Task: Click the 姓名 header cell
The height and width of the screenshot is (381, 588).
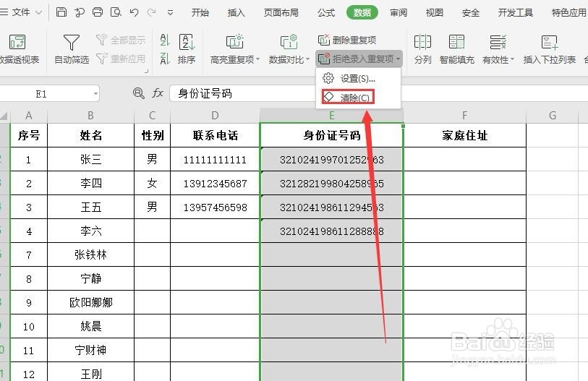Action: point(90,135)
